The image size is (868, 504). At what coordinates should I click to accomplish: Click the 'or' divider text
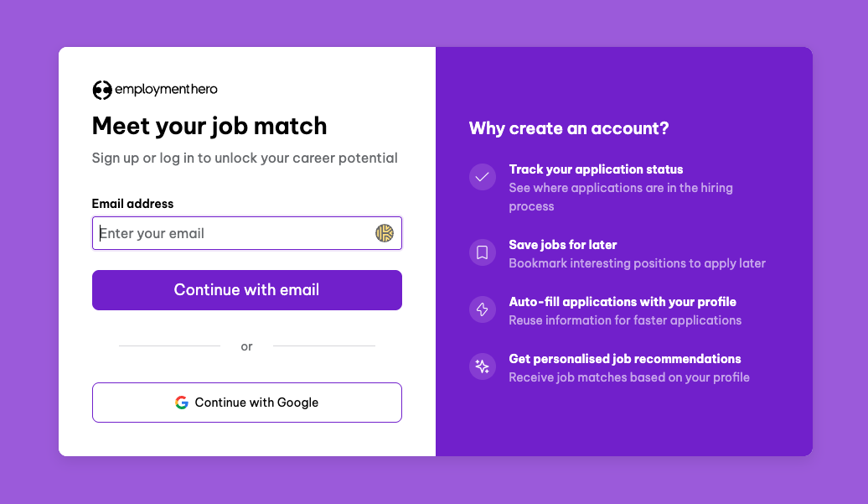[x=246, y=346]
